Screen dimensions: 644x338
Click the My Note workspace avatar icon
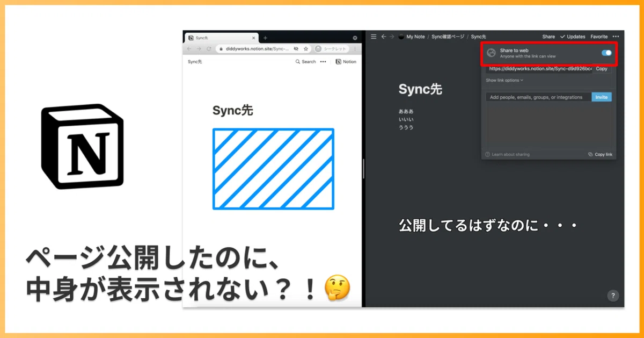(401, 37)
